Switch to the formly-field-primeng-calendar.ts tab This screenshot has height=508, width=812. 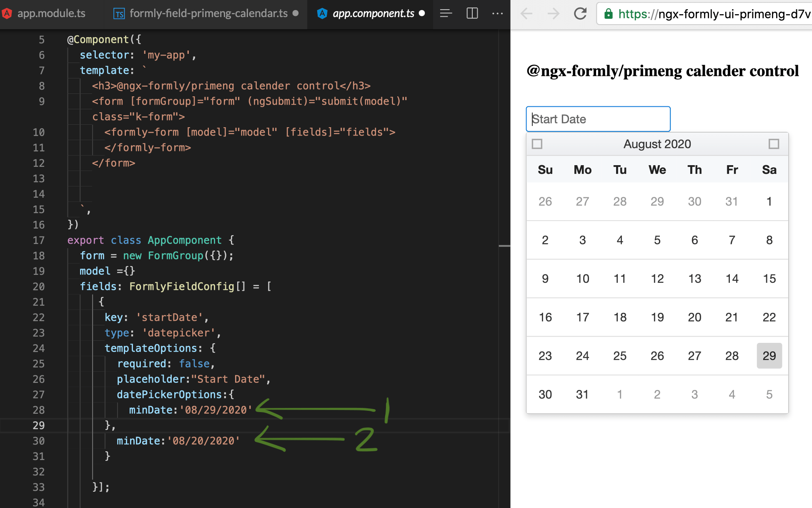(x=208, y=13)
